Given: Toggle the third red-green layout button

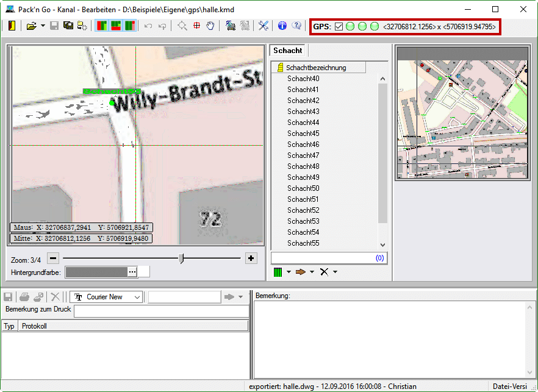Looking at the screenshot, I should pyautogui.click(x=130, y=26).
